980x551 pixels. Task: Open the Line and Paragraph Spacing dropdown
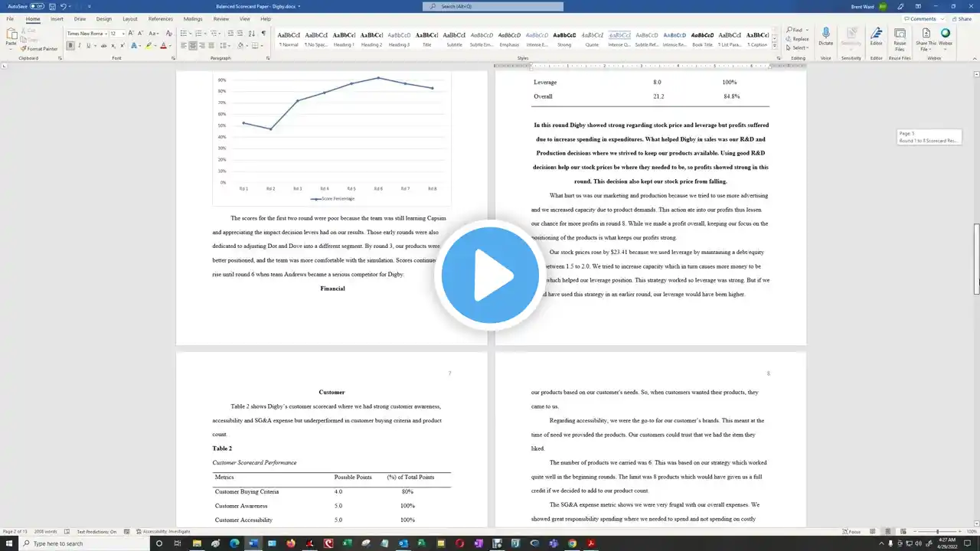[x=226, y=46]
